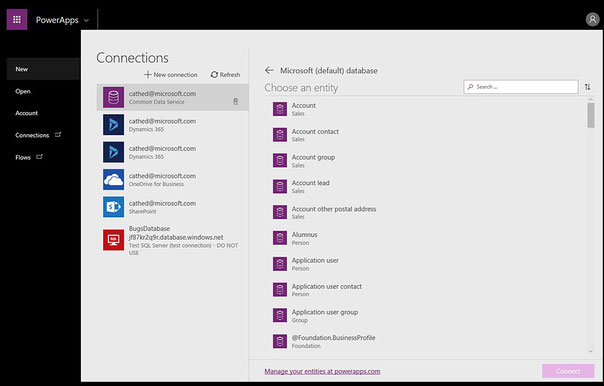Click the entity Search input field
Viewport: 604px width, 386px height.
(x=521, y=87)
